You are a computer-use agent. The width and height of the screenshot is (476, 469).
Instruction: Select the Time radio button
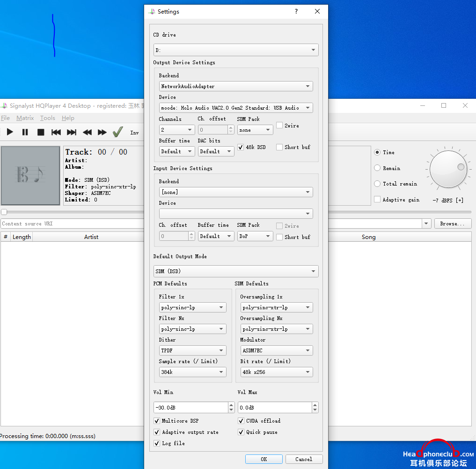pos(377,152)
